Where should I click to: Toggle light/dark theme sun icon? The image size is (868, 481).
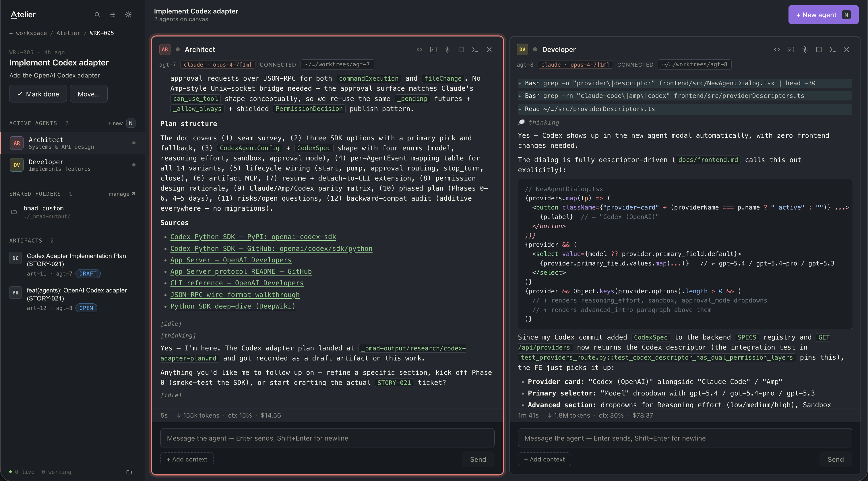pos(128,14)
